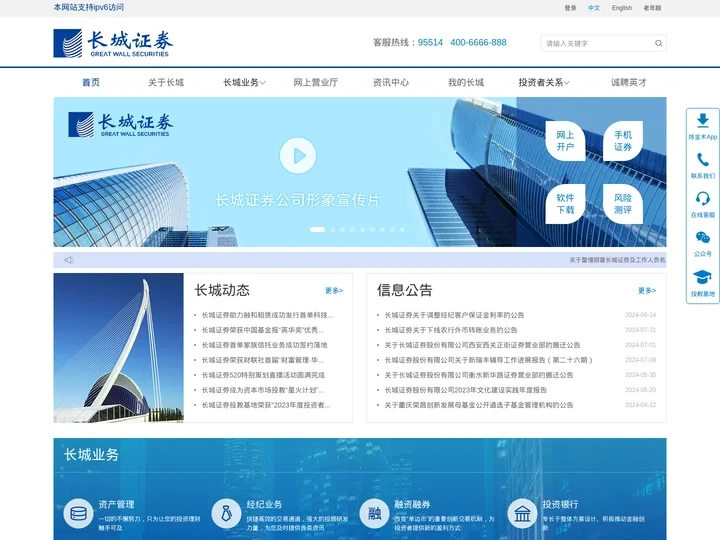Open news 长城证券荣获中国基金报"英华奖"
Screen dimensions: 720x540
point(263,330)
